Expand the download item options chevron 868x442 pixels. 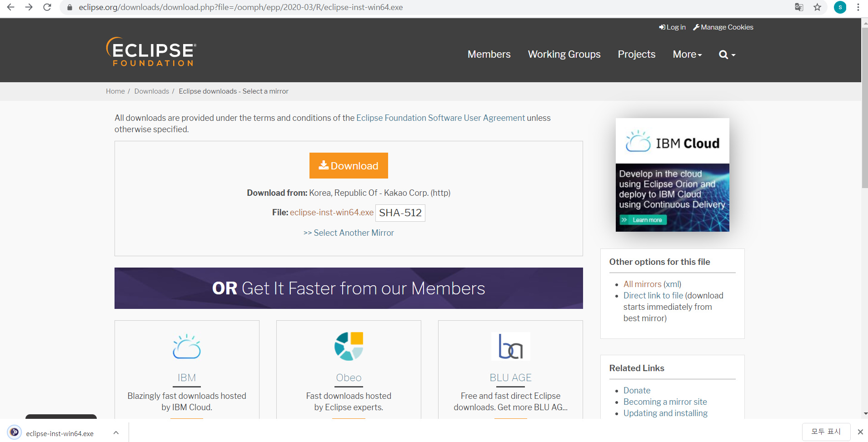[116, 432]
